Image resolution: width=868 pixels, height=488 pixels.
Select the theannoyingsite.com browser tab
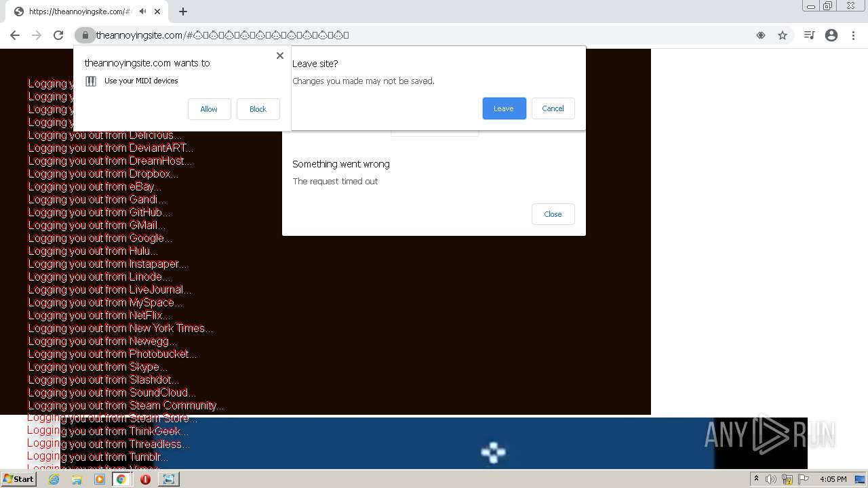click(85, 12)
